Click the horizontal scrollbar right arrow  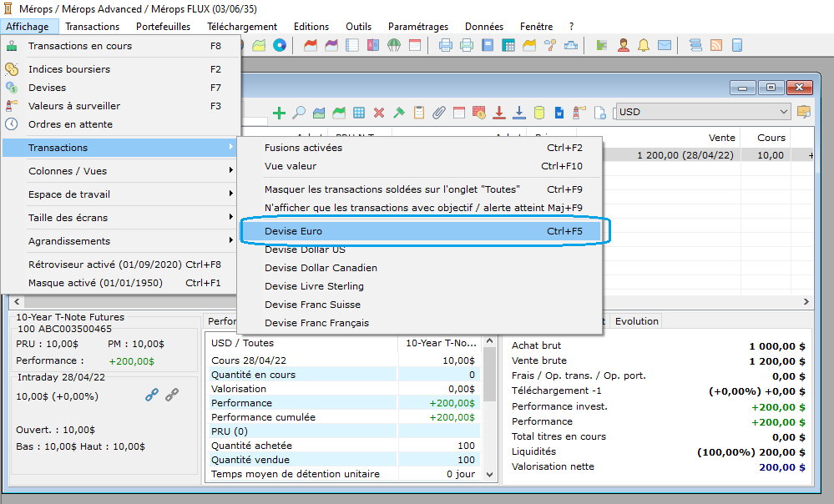[806, 302]
